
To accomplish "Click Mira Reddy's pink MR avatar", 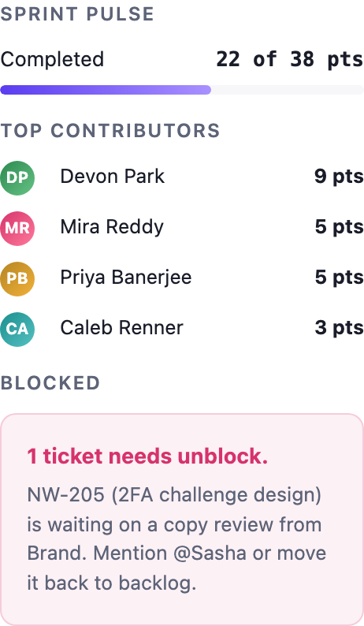I will [17, 229].
